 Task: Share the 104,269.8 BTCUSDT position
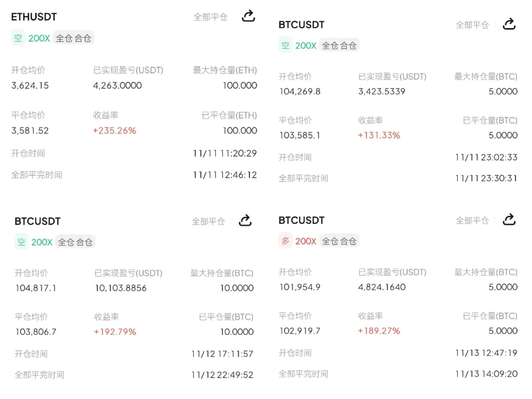(509, 24)
